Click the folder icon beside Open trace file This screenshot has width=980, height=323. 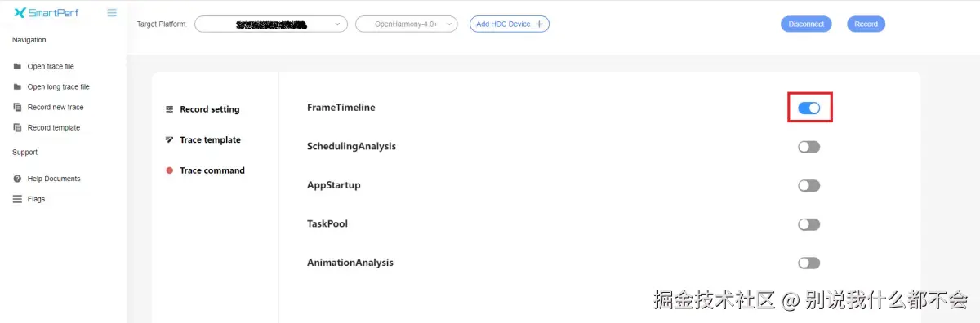(18, 67)
